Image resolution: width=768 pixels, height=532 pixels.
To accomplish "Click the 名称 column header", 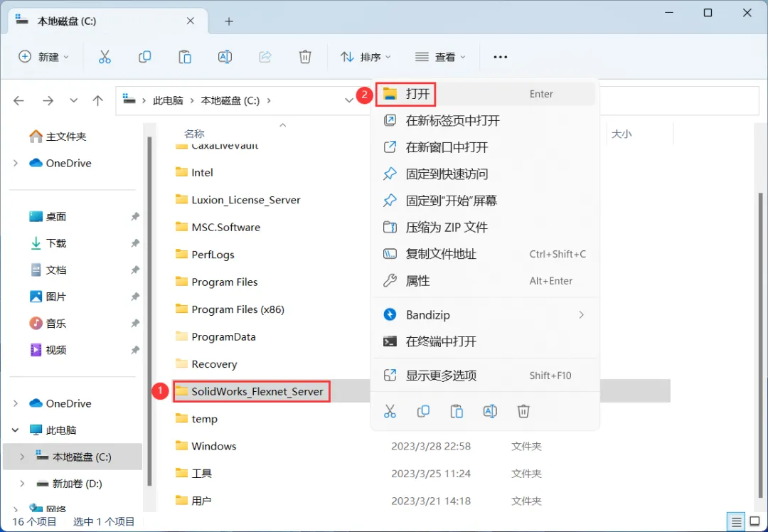I will 194,134.
